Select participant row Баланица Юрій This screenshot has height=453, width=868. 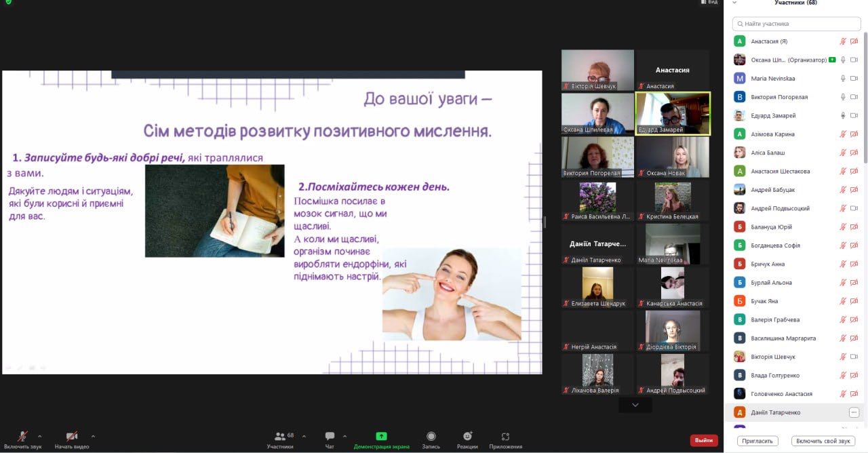[x=794, y=226]
